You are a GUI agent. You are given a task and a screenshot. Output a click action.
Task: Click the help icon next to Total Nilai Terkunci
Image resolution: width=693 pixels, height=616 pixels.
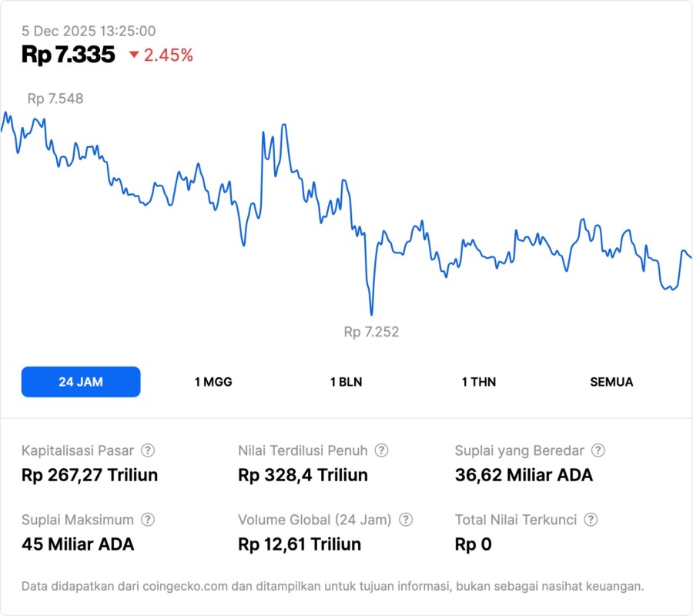click(x=590, y=520)
